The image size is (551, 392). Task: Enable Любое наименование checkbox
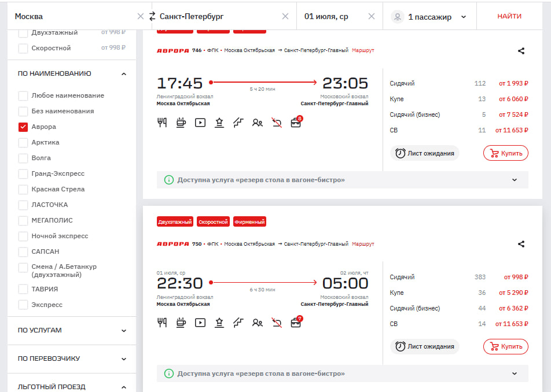23,95
